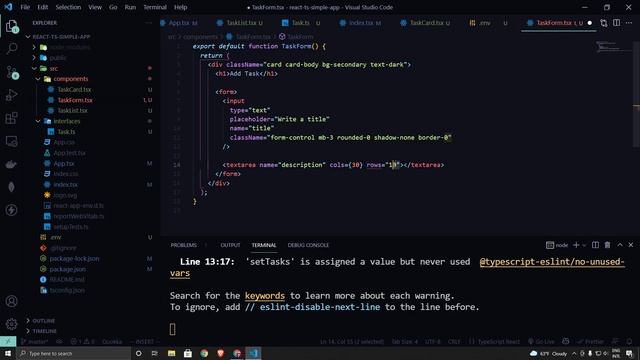Create a new terminal with plus icon
The width and height of the screenshot is (640, 360).
pyautogui.click(x=576, y=245)
